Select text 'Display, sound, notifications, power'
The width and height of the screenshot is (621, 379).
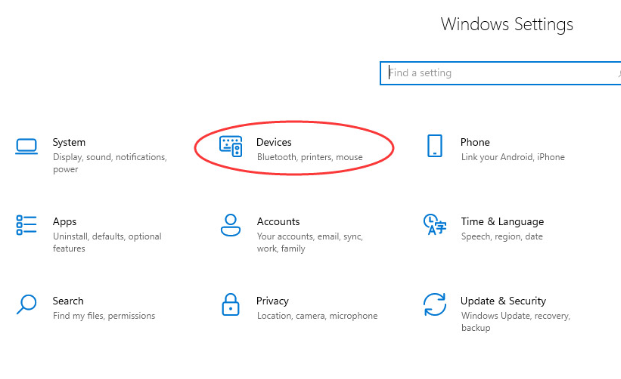[110, 163]
